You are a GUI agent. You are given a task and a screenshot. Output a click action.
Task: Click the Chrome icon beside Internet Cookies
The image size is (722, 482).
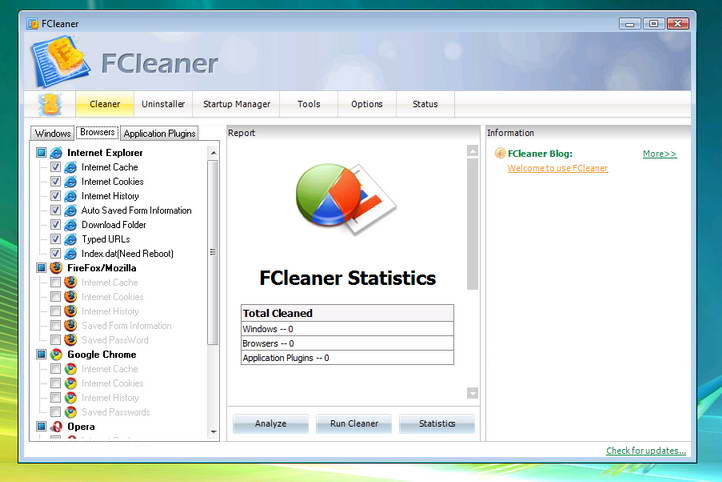coord(70,383)
